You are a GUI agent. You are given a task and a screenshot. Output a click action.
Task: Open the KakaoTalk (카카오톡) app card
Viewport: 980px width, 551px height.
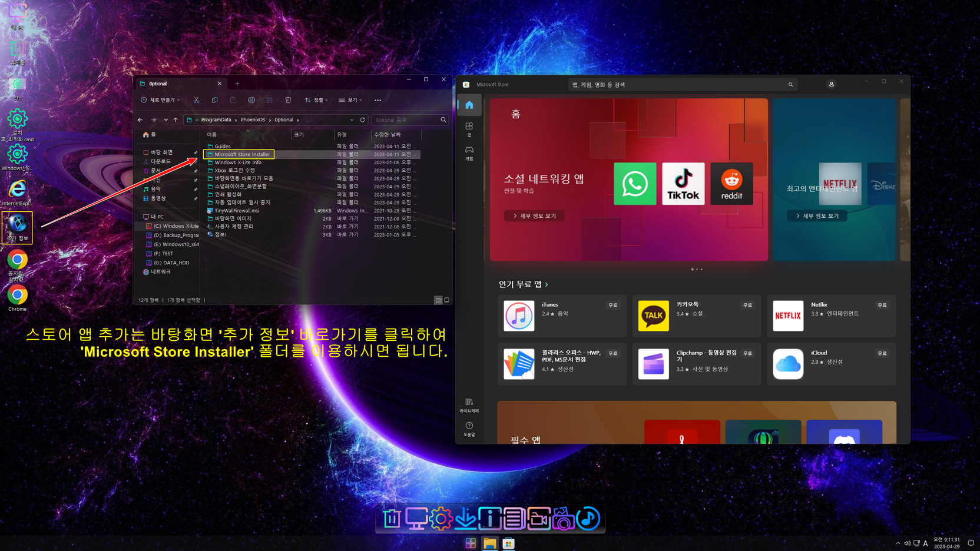point(697,316)
